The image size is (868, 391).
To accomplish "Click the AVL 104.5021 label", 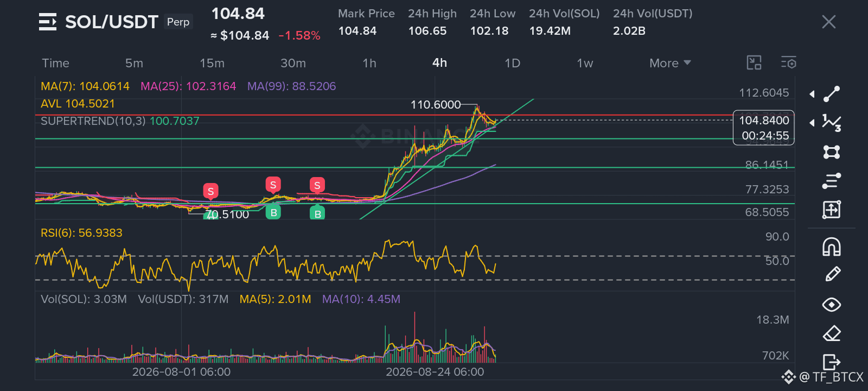I will (x=78, y=104).
